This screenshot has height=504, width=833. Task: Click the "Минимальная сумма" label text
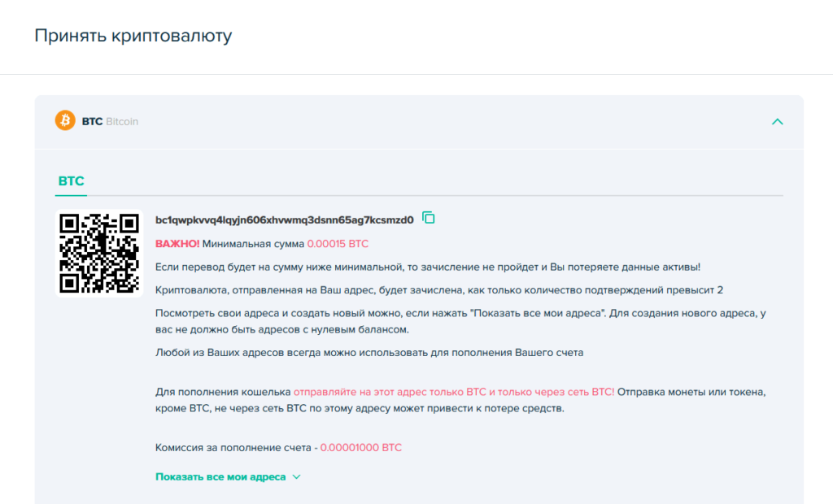253,243
